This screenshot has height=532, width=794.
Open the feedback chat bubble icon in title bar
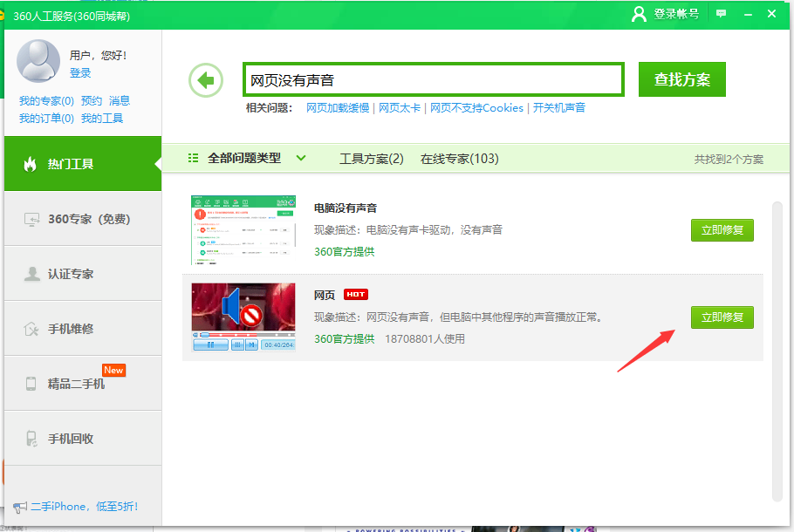(721, 14)
